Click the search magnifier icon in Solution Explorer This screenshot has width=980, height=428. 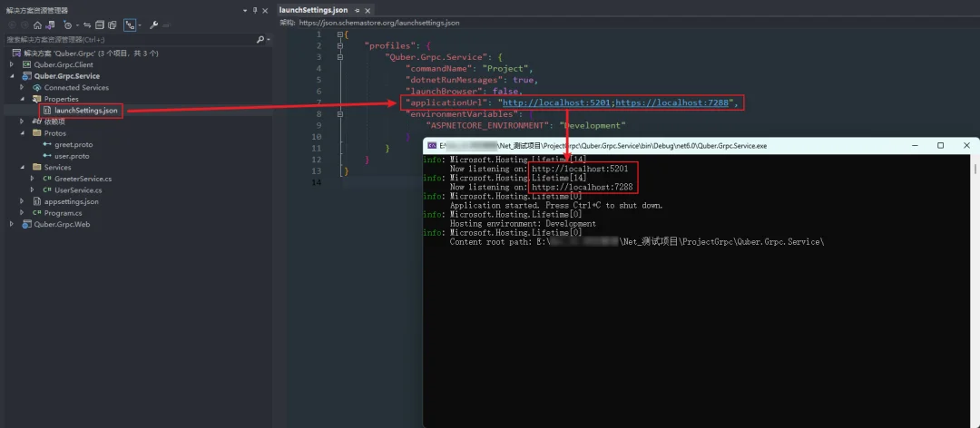pyautogui.click(x=260, y=39)
